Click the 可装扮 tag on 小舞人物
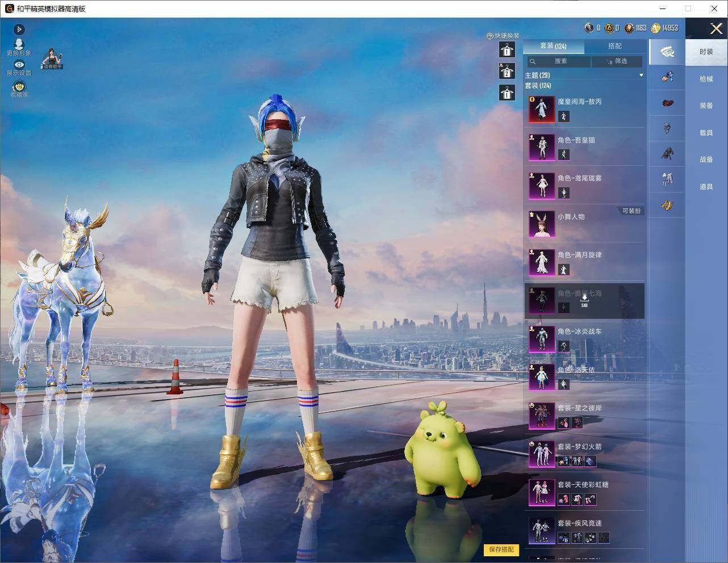728x563 pixels. click(631, 211)
